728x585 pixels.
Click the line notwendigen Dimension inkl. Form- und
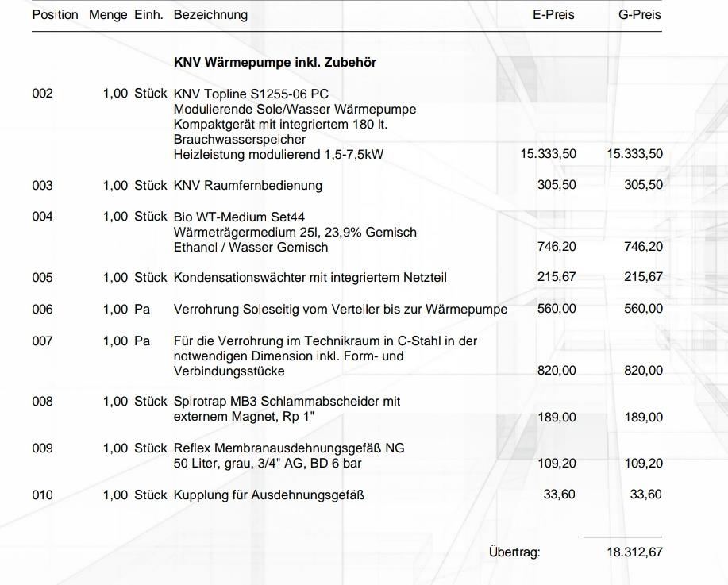point(289,356)
